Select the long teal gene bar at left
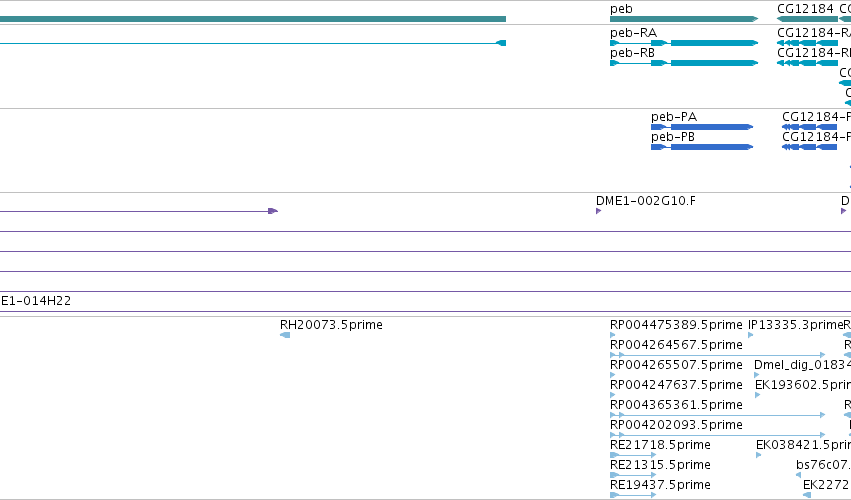The width and height of the screenshot is (851, 500). tap(253, 19)
